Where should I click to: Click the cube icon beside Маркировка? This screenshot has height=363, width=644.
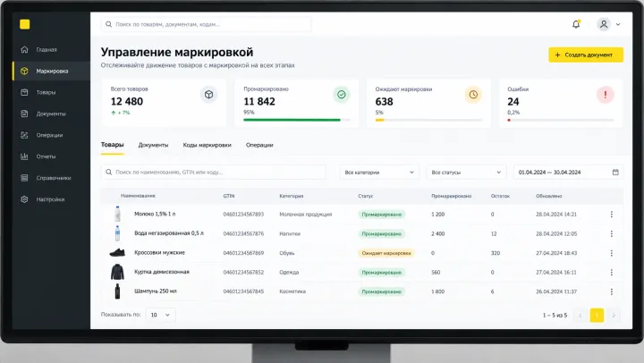(25, 71)
